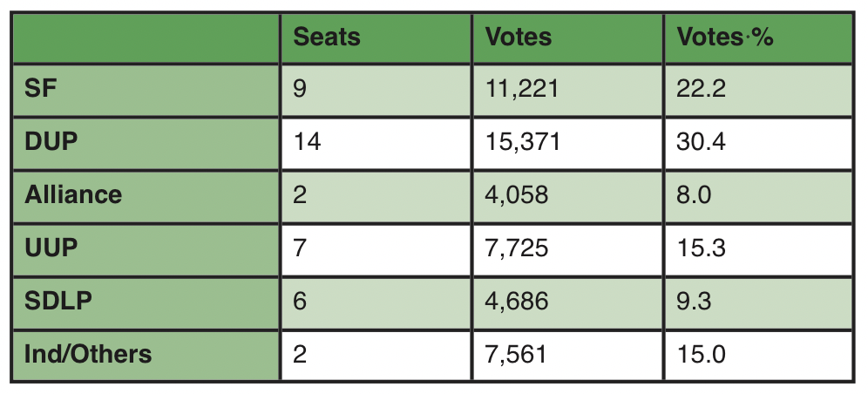The width and height of the screenshot is (868, 394).
Task: Click the empty top-left header cell
Action: [x=146, y=37]
